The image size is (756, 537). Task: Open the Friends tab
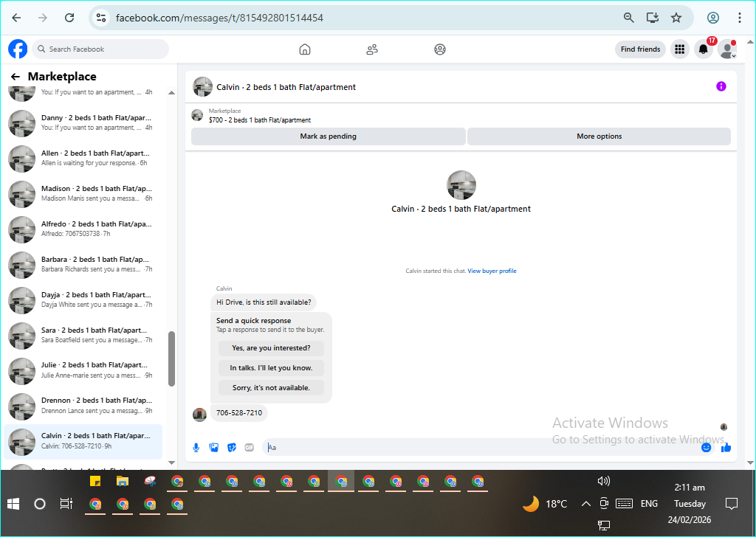tap(372, 49)
